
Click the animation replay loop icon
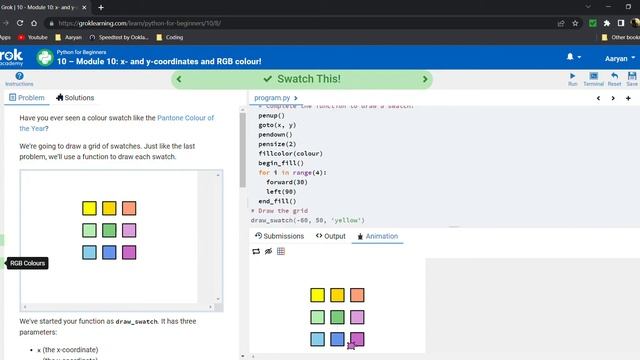[x=256, y=251]
